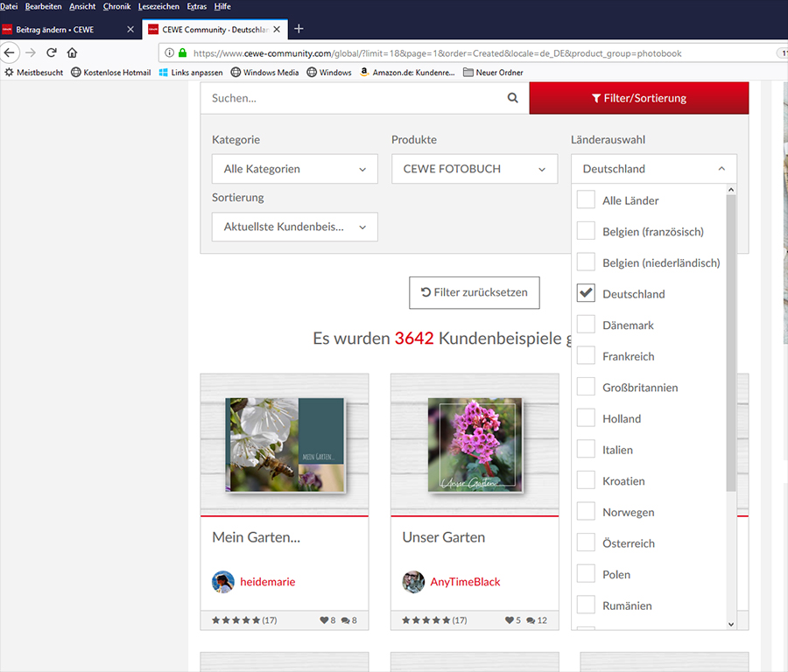This screenshot has width=788, height=672.
Task: Open the Lesezeichen menu
Action: coord(158,6)
